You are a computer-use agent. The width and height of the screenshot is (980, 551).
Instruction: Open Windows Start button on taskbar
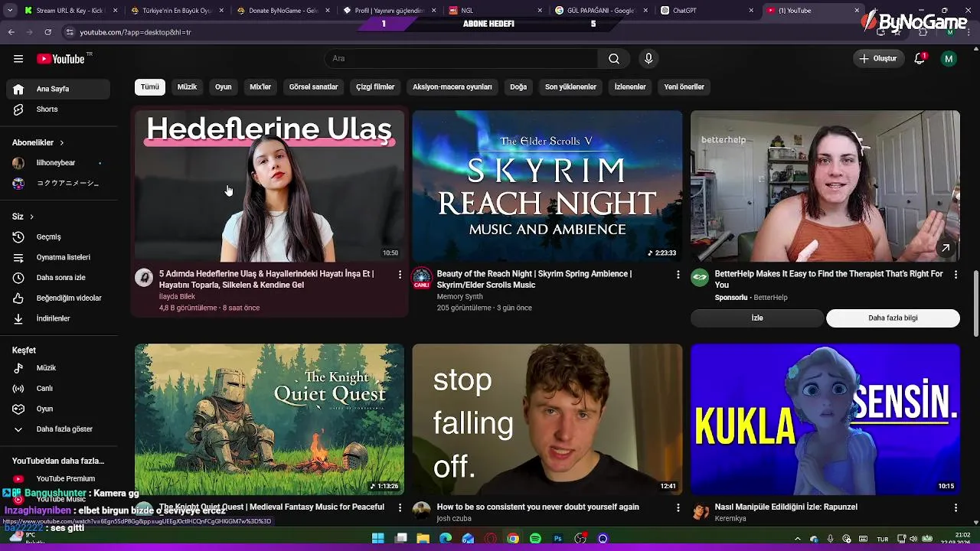click(377, 539)
